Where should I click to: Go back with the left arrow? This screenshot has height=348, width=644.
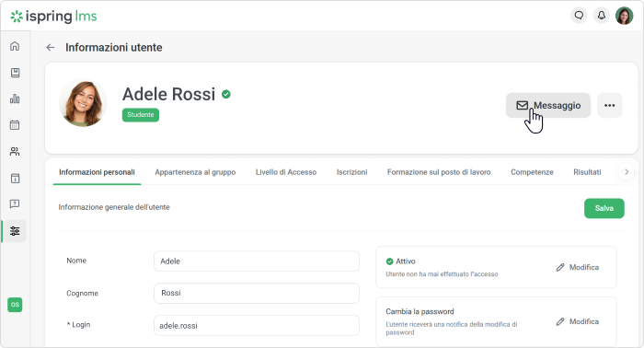click(50, 48)
